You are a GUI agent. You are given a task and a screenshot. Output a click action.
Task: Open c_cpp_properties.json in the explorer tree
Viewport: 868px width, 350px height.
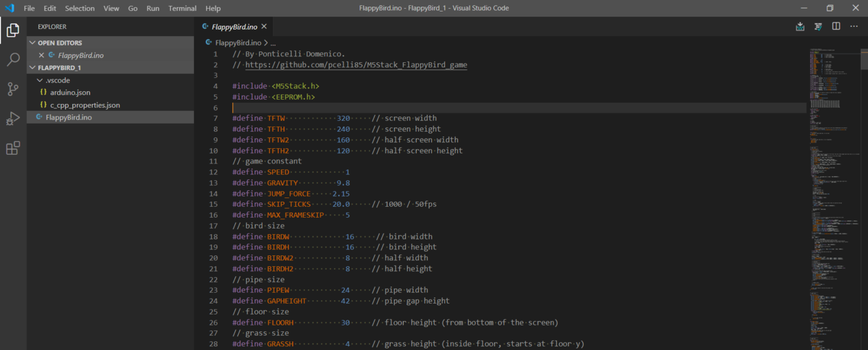[x=85, y=105]
